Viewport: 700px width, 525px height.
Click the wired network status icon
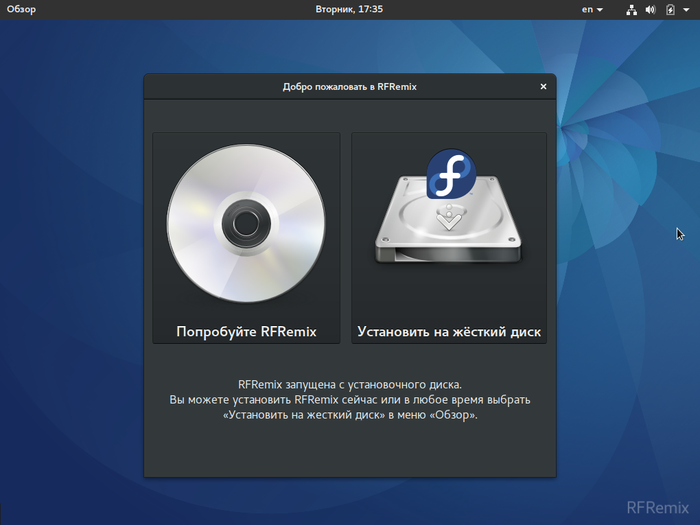point(632,10)
